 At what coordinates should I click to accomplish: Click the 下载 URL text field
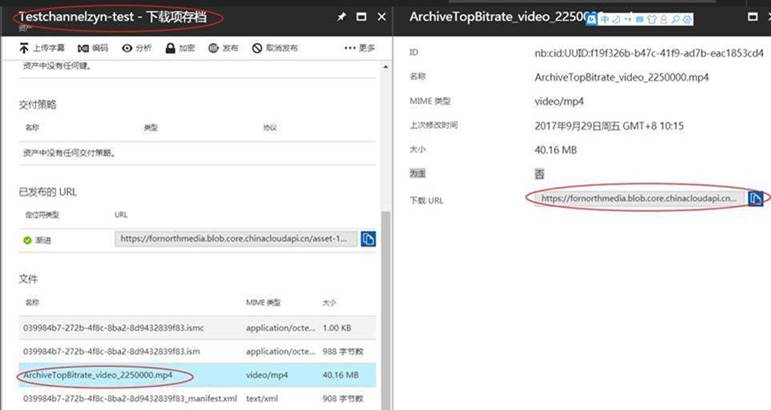[x=638, y=198]
